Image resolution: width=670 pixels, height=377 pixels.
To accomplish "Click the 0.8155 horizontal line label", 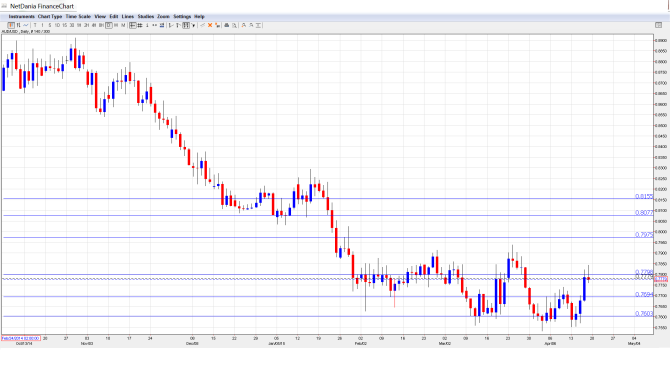I will pos(644,197).
